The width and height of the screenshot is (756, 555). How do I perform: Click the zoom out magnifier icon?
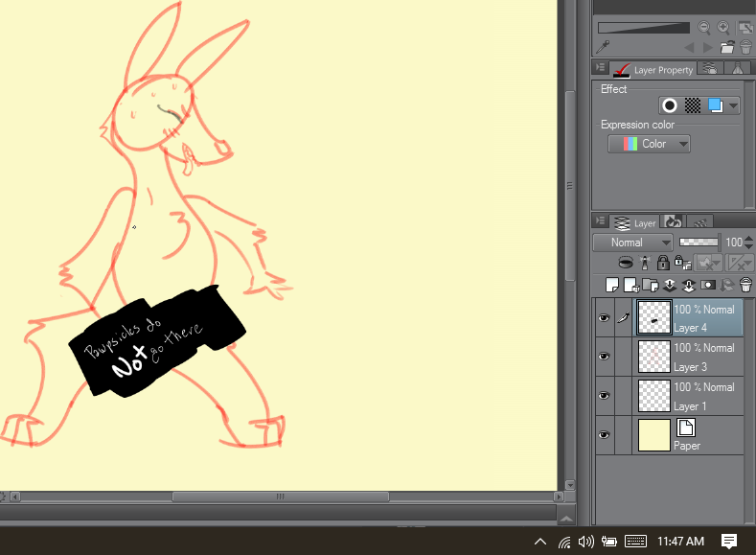click(704, 28)
